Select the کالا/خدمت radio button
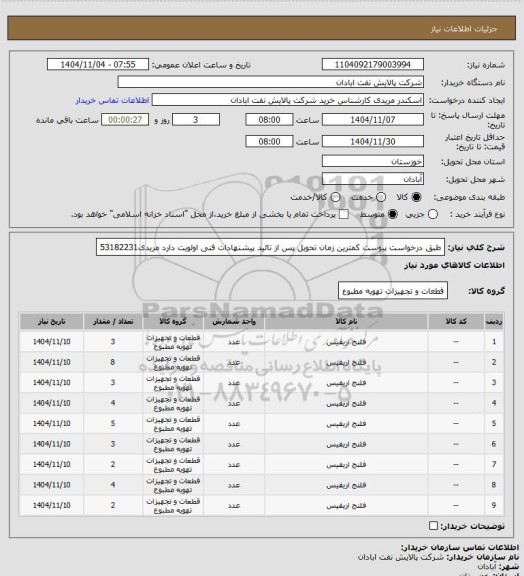 coord(335,197)
